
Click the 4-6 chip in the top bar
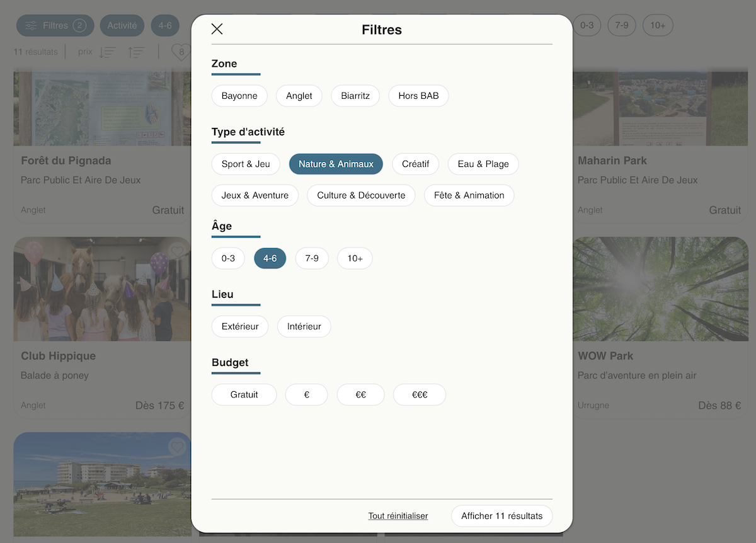tap(165, 26)
